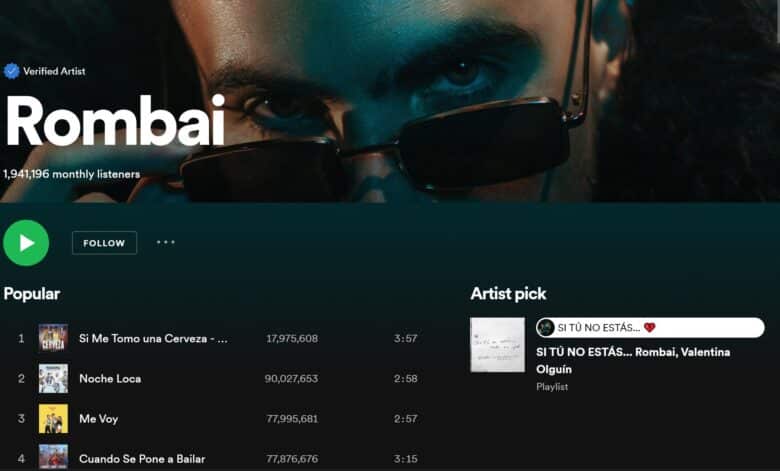780x471 pixels.
Task: Click the Noche Loca album art
Action: coord(53,378)
